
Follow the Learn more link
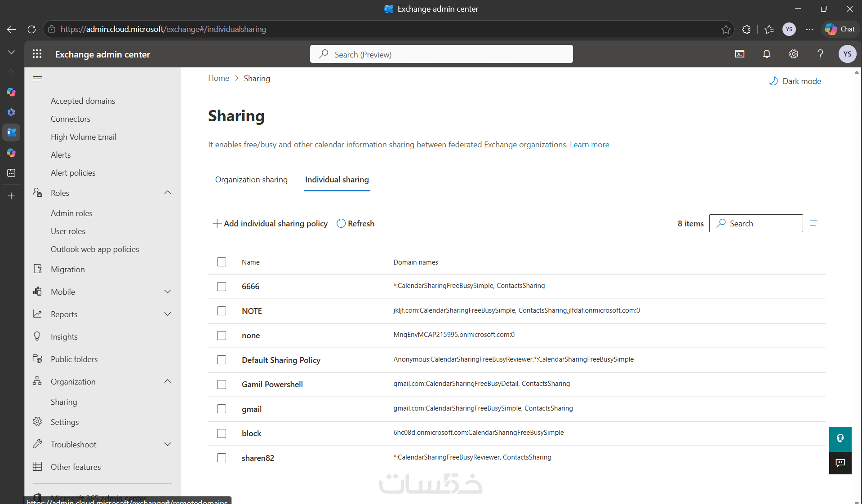click(590, 145)
